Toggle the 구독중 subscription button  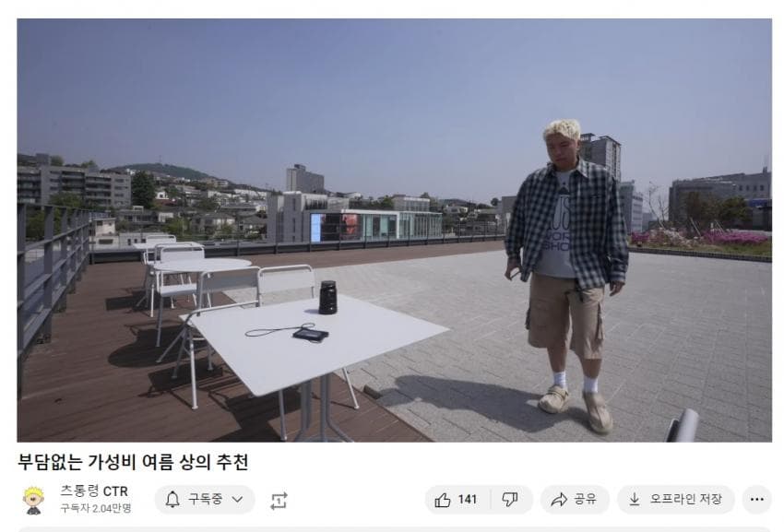pos(205,499)
